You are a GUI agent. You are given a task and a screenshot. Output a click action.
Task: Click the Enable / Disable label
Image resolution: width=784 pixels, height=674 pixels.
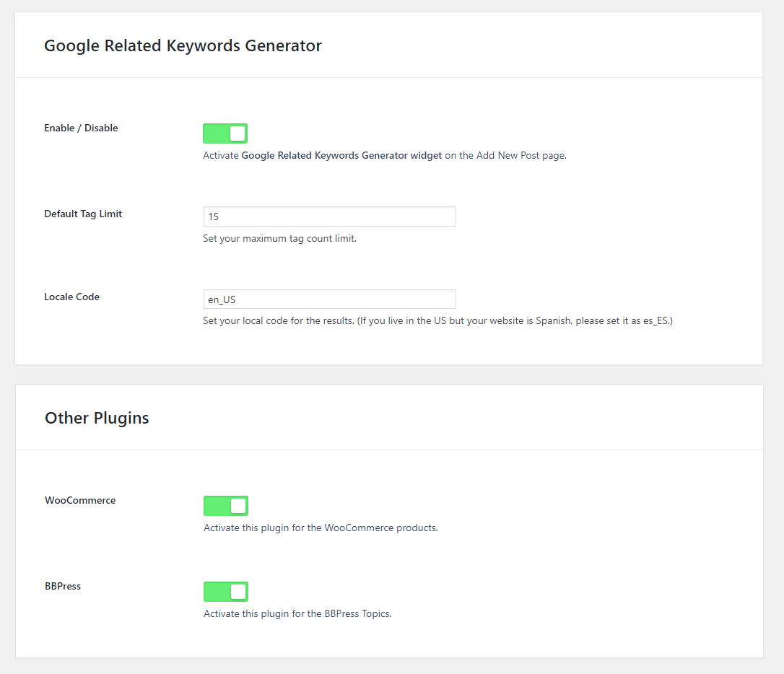pos(81,128)
